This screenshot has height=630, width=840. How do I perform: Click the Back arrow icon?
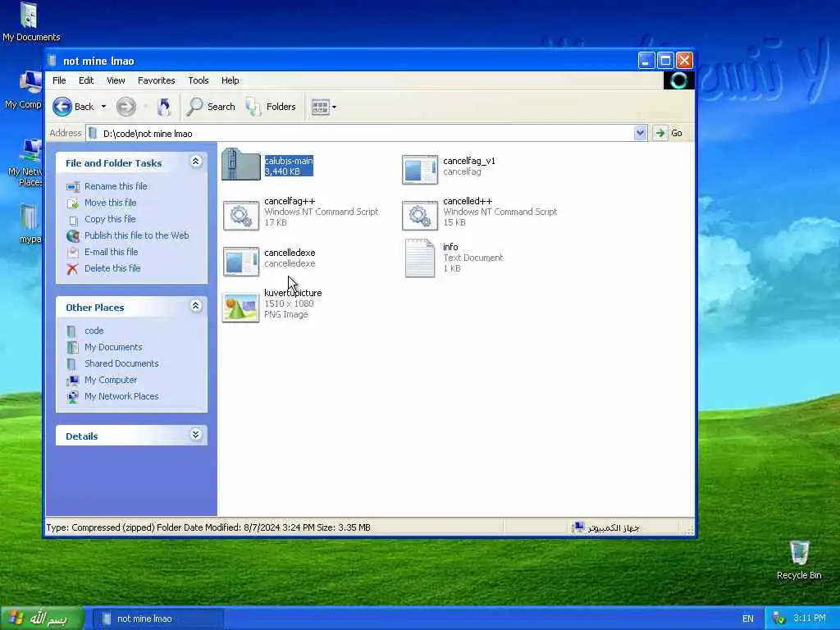click(x=62, y=107)
